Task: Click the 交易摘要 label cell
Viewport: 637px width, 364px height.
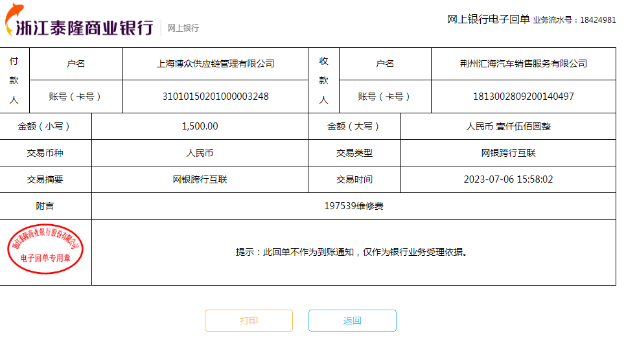Action: pyautogui.click(x=45, y=179)
